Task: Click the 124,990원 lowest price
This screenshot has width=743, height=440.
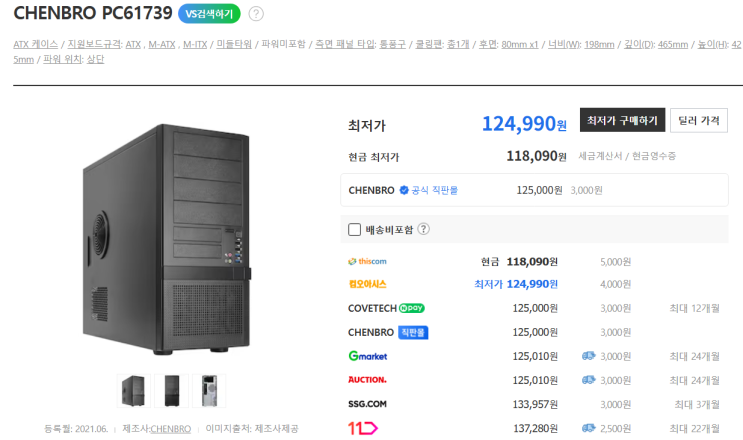Action: tap(524, 124)
